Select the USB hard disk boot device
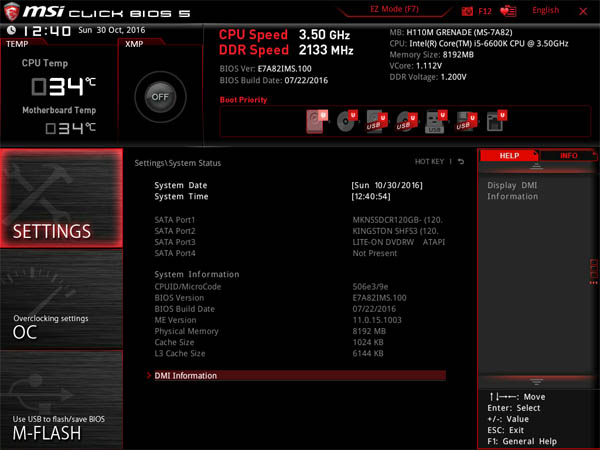600x450 pixels. tap(377, 122)
